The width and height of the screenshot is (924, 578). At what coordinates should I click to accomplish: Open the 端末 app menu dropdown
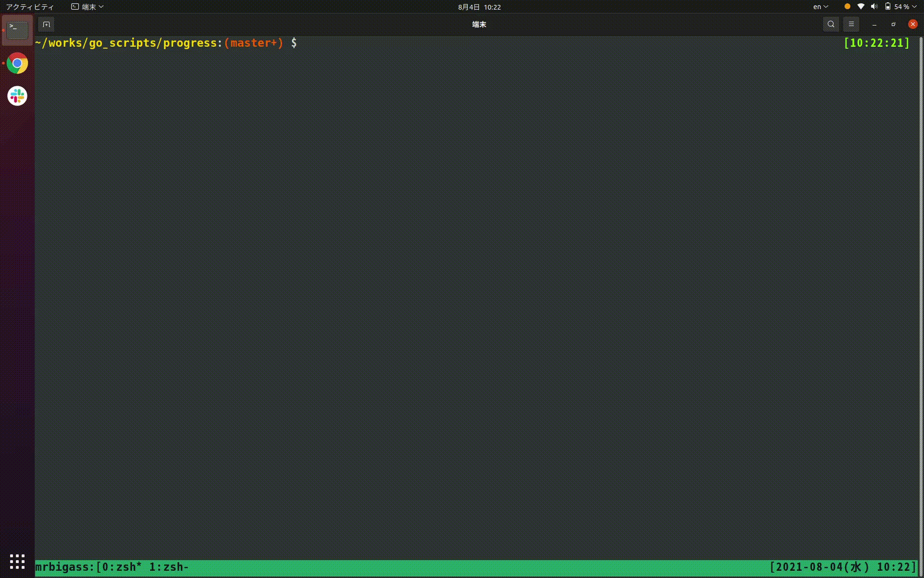[x=88, y=7]
